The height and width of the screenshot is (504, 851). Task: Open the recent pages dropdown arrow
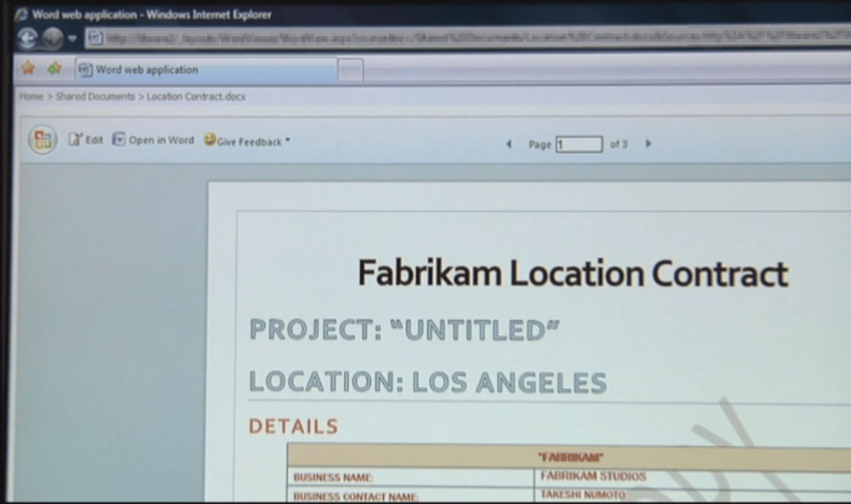tap(72, 38)
